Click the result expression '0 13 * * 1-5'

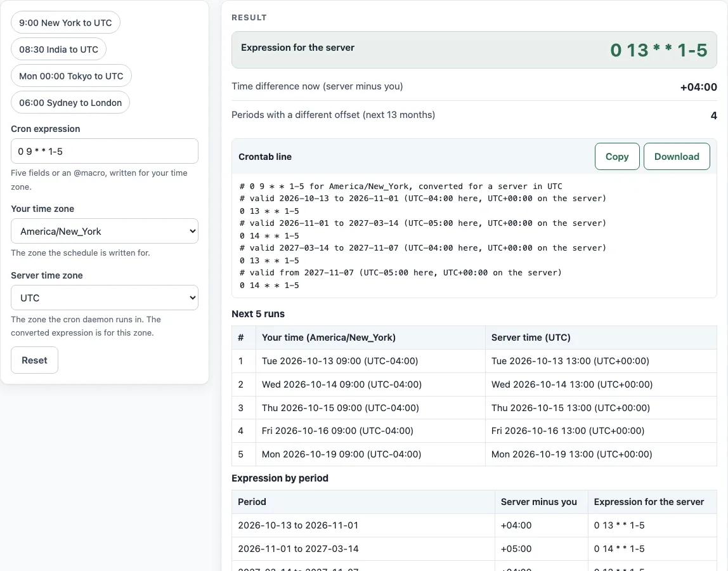point(659,50)
